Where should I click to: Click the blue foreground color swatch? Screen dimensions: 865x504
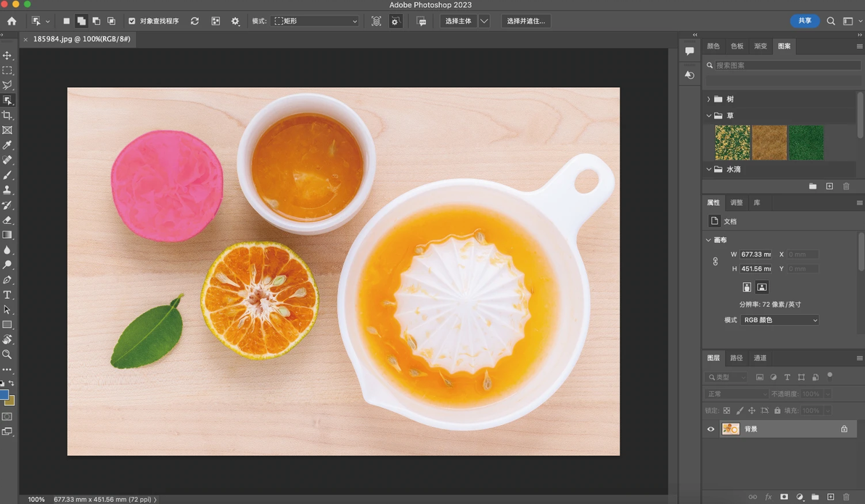pos(4,395)
